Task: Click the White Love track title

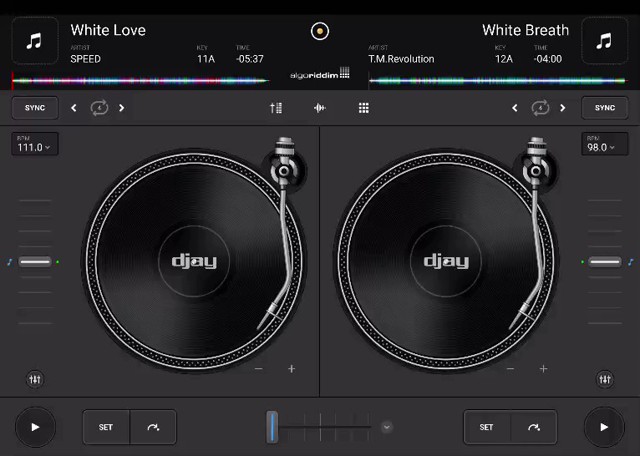Action: click(108, 30)
